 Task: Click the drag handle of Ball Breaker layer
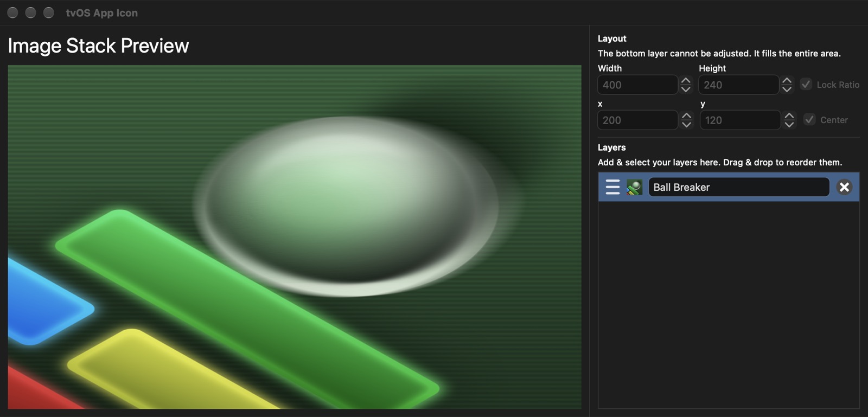point(612,187)
